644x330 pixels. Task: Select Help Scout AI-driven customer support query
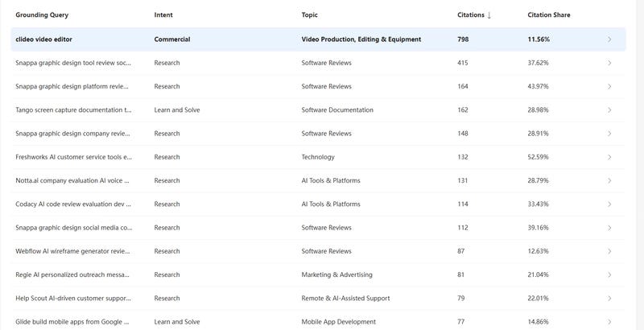[x=73, y=298]
